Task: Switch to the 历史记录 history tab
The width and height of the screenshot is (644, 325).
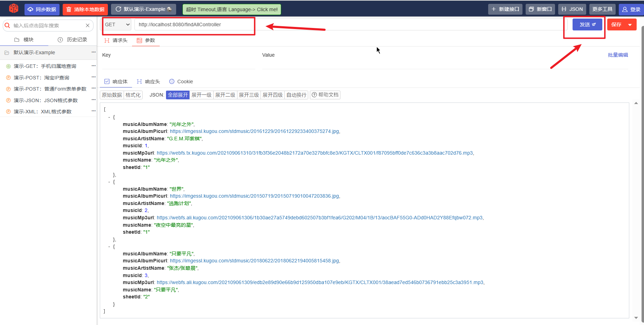Action: [x=72, y=40]
